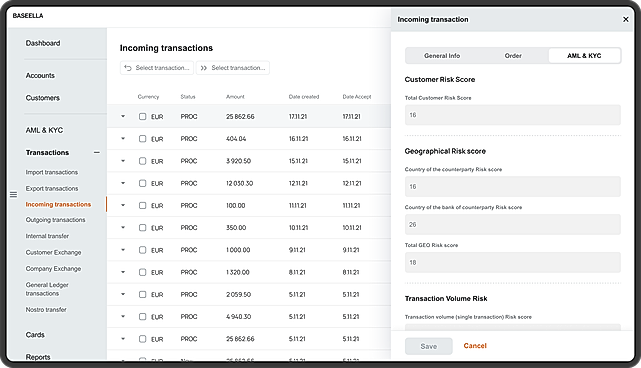The width and height of the screenshot is (641, 368).
Task: Switch to the General Info tab
Action: [442, 56]
